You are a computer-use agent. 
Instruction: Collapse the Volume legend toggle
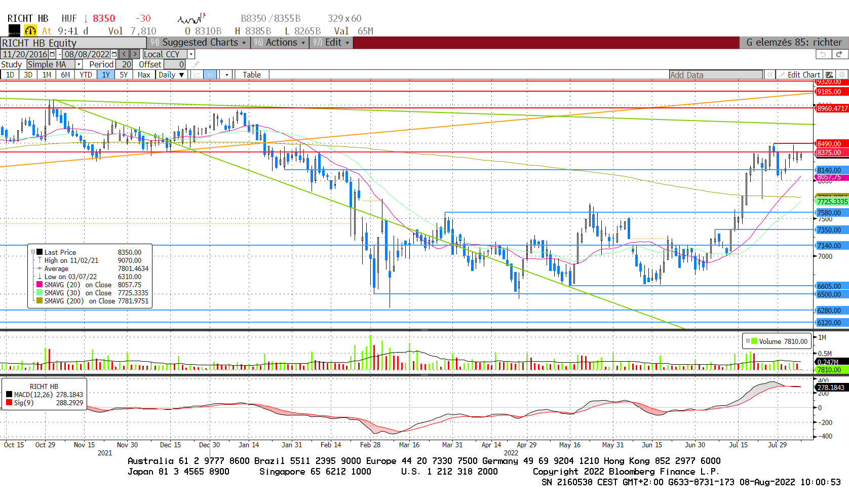748,341
